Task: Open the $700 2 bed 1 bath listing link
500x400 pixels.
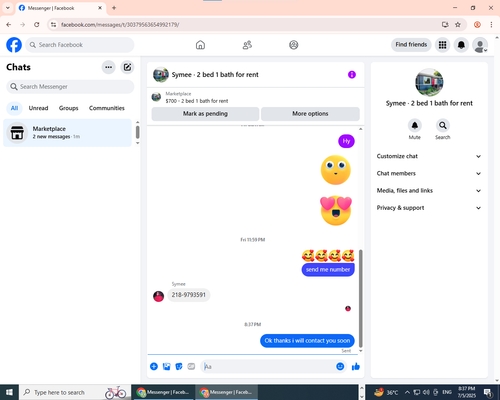Action: tap(197, 101)
